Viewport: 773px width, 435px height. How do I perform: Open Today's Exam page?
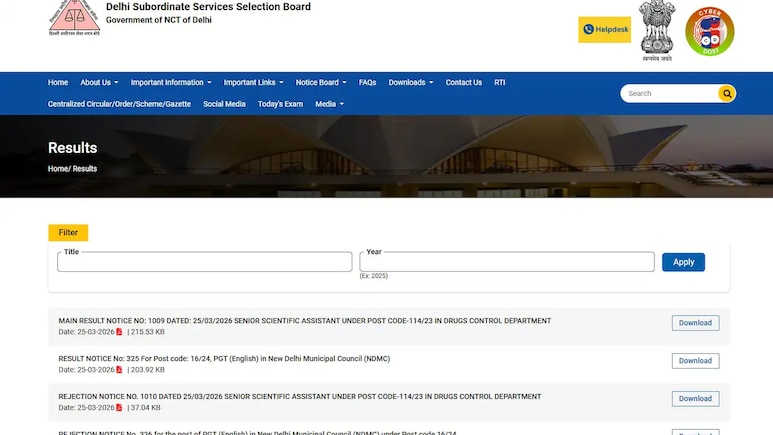[x=281, y=104]
